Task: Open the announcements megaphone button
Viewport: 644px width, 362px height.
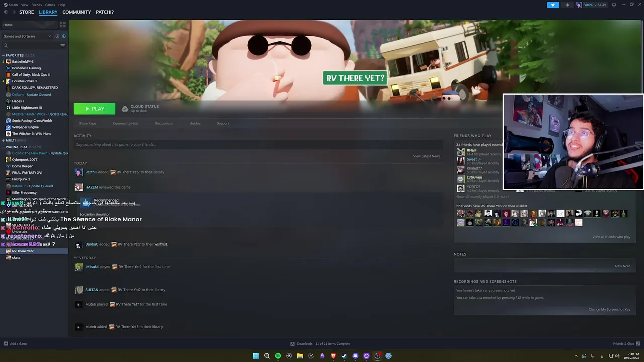Action: (x=553, y=5)
